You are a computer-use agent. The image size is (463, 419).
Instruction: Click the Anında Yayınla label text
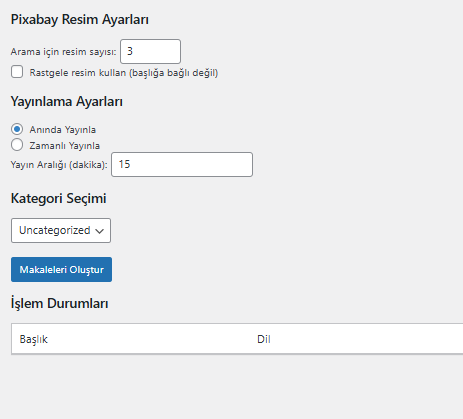pos(63,130)
